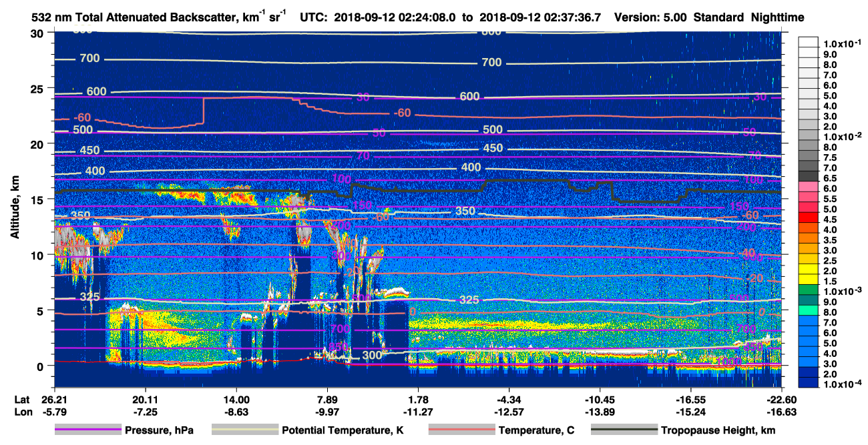Select latitude value 14.00

point(236,399)
